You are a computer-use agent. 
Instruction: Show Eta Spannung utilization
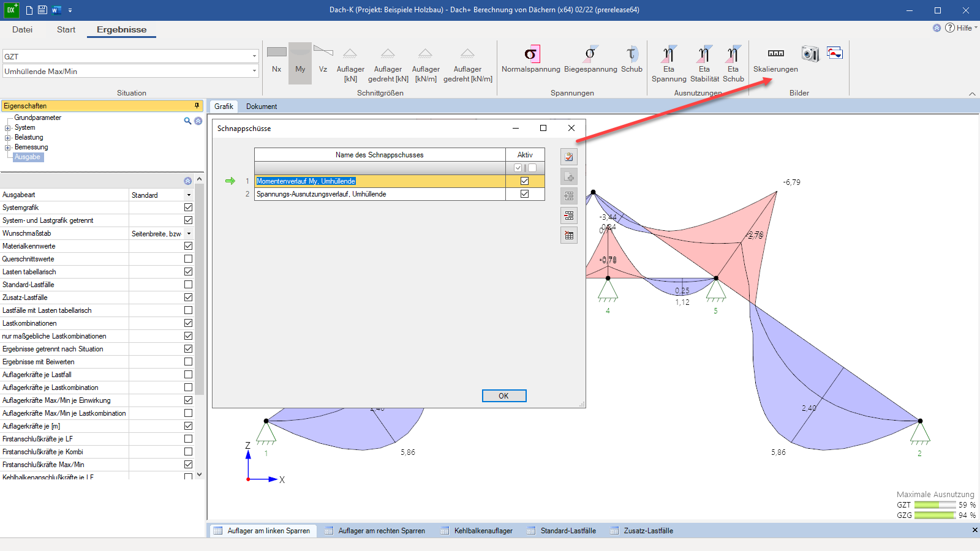pyautogui.click(x=669, y=64)
